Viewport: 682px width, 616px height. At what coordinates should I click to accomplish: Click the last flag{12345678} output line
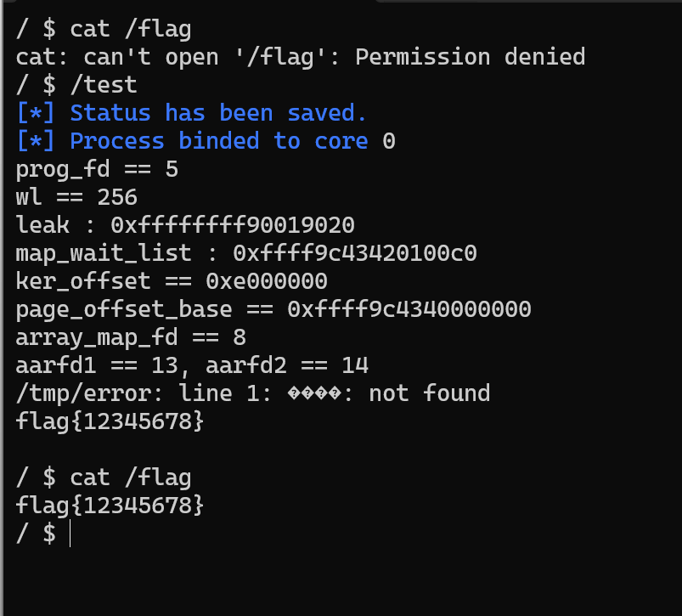click(x=110, y=506)
